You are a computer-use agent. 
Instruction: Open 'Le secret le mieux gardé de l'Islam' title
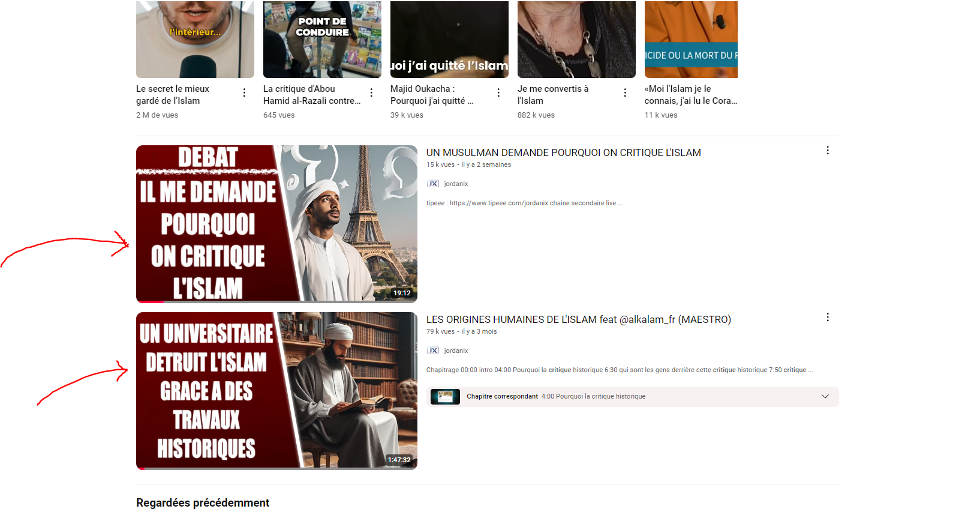click(173, 95)
